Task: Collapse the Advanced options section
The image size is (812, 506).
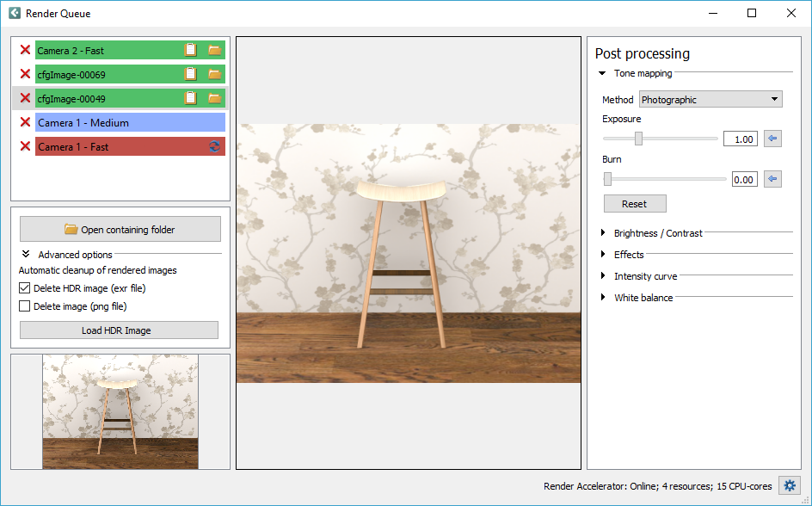Action: 26,255
